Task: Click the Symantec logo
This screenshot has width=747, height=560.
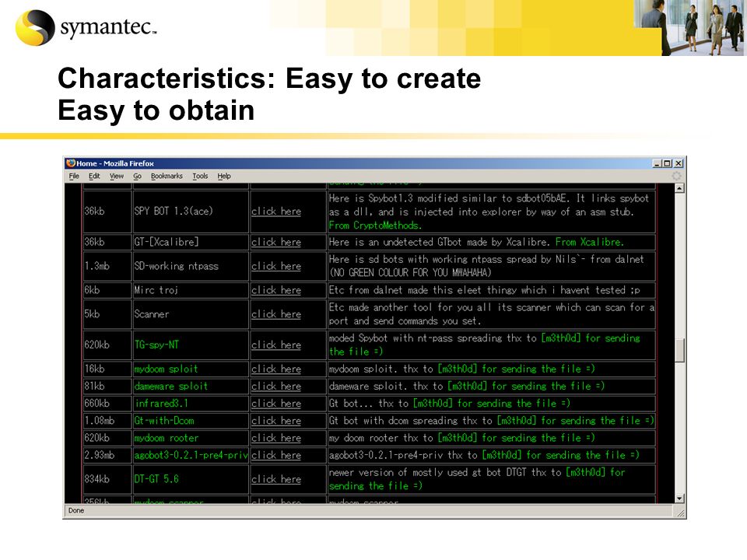Action: tap(86, 28)
